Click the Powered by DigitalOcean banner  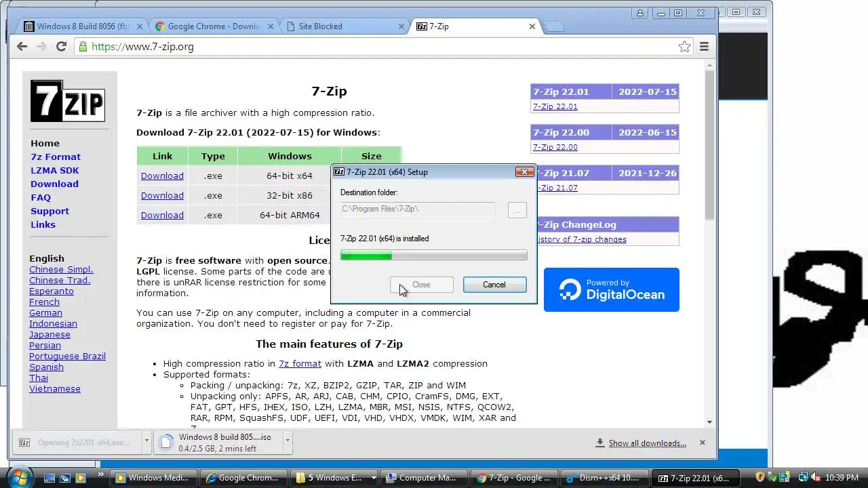(x=611, y=289)
